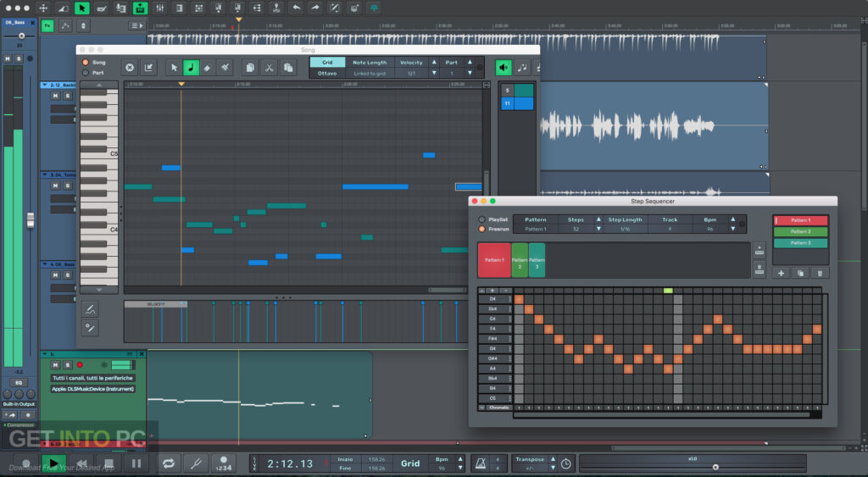Click Bpm up arrow in Step Sequencer
The height and width of the screenshot is (477, 868).
pos(733,219)
